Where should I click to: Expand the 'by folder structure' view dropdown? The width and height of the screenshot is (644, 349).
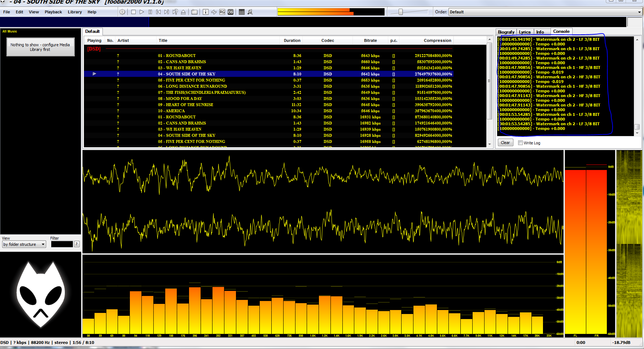tap(24, 244)
